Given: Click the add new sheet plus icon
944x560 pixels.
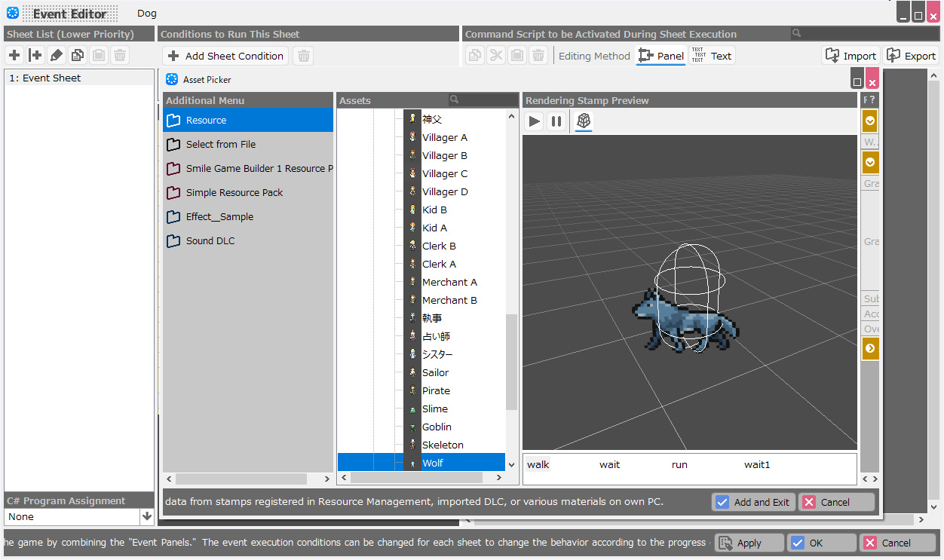Looking at the screenshot, I should [14, 55].
